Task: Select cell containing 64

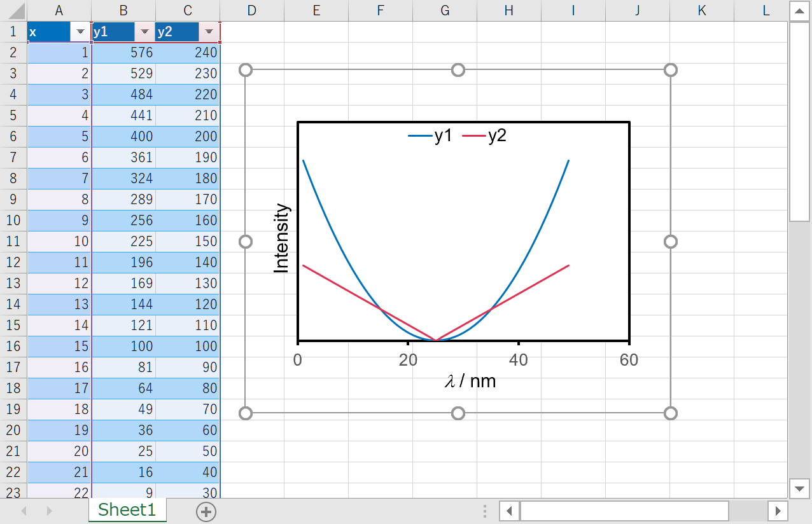Action: click(123, 389)
